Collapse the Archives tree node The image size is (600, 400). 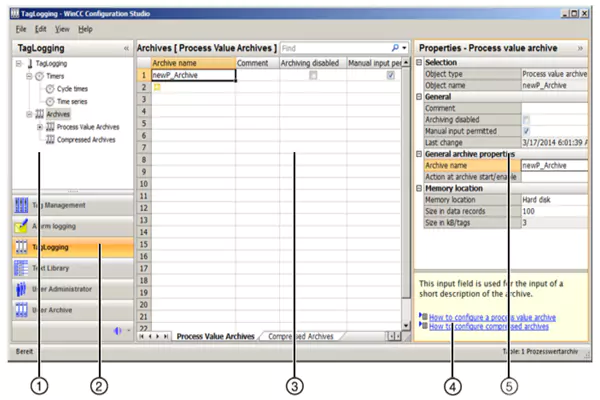(29, 114)
